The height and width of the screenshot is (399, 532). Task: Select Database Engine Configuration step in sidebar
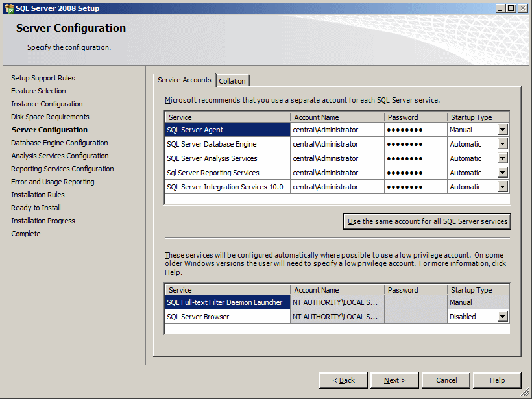click(x=60, y=143)
